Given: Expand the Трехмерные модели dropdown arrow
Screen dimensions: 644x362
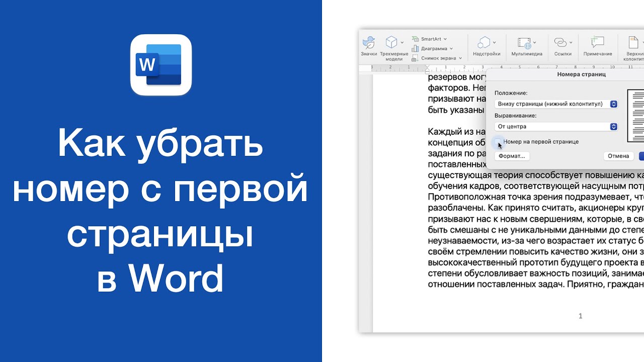Looking at the screenshot, I should [402, 43].
